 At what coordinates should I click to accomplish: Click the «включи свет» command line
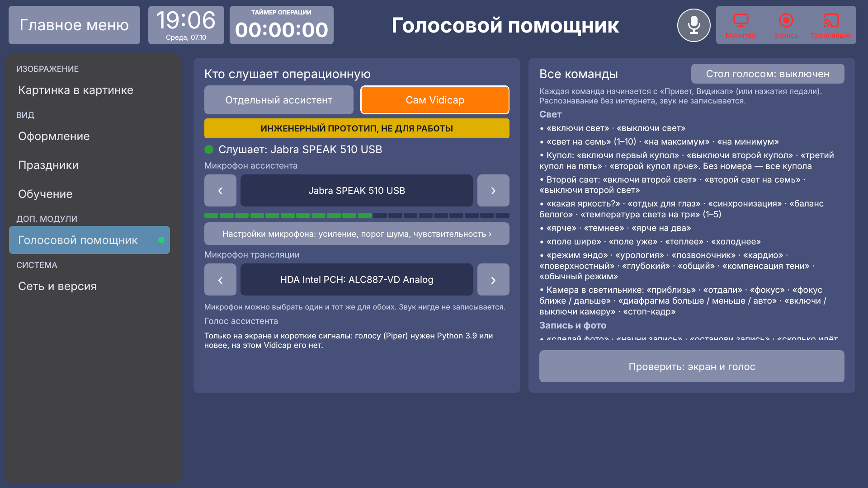[x=613, y=128]
